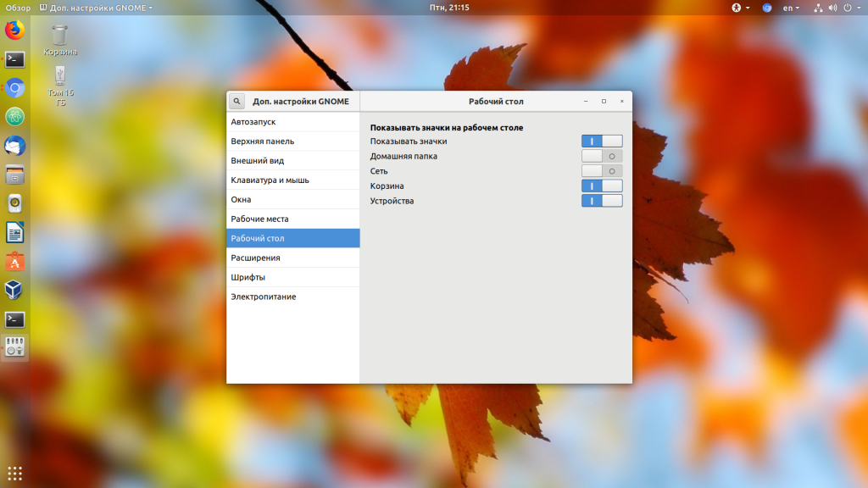
Task: Expand the en keyboard layout menu
Action: pos(791,8)
